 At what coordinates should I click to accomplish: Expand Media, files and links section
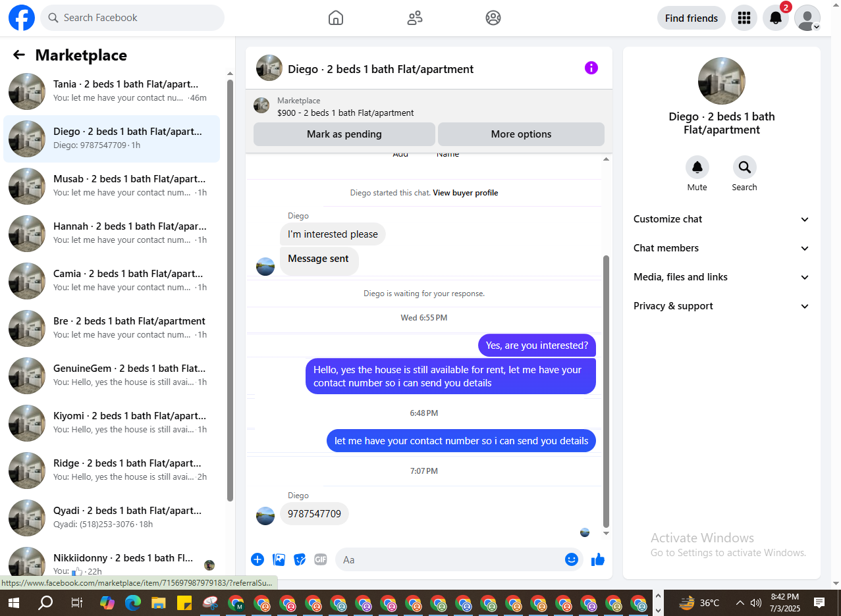(x=722, y=277)
